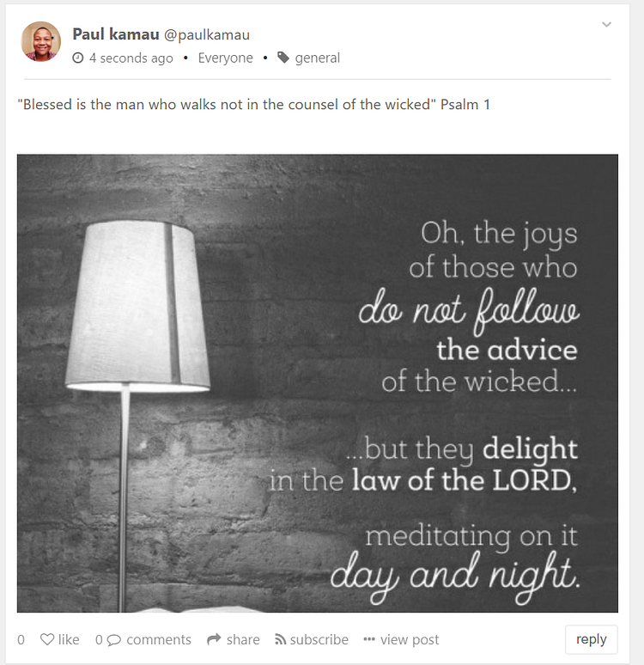The image size is (644, 665).
Task: Click the tag icon beside general
Action: [283, 58]
